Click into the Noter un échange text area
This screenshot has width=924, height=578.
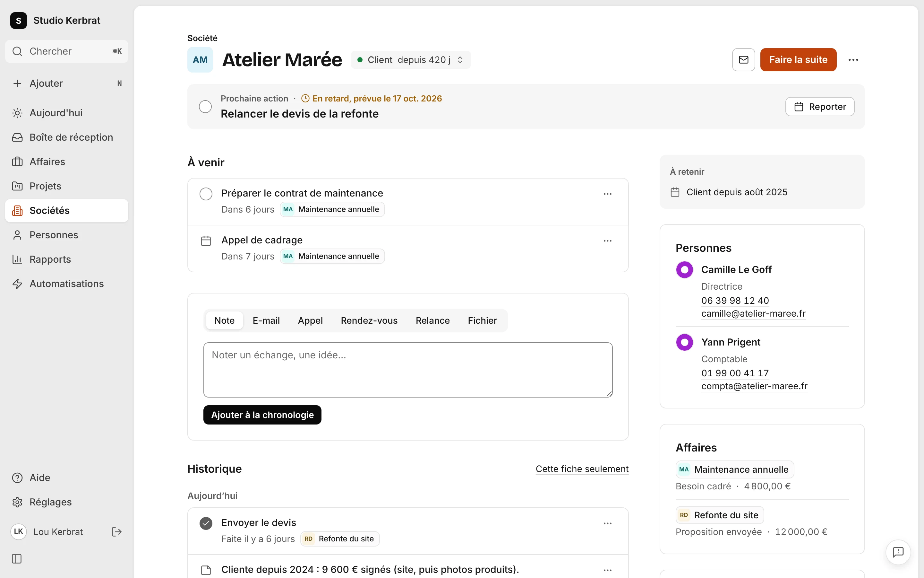[408, 370]
